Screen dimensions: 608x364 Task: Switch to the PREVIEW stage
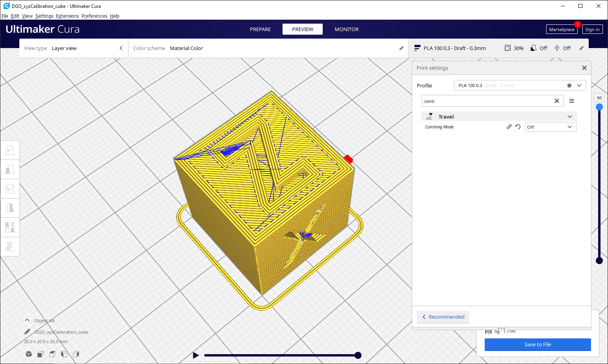pos(303,29)
